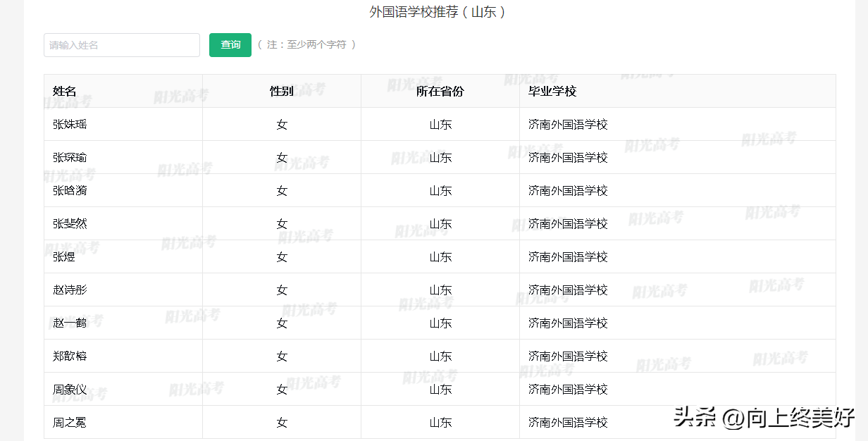Click the 请输入姓名 name search field
Screen dimensions: 868x441
coord(121,45)
